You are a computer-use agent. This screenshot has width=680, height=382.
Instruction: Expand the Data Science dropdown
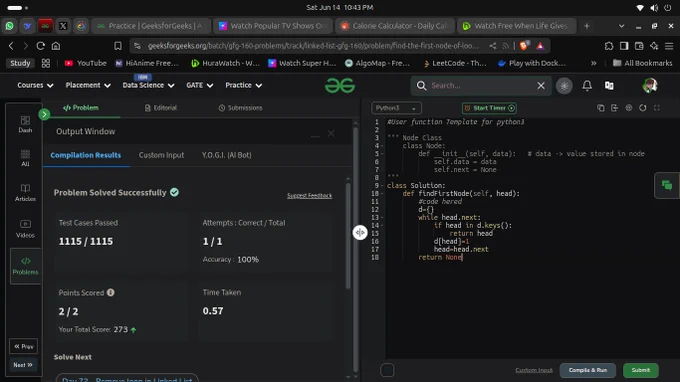pos(148,85)
